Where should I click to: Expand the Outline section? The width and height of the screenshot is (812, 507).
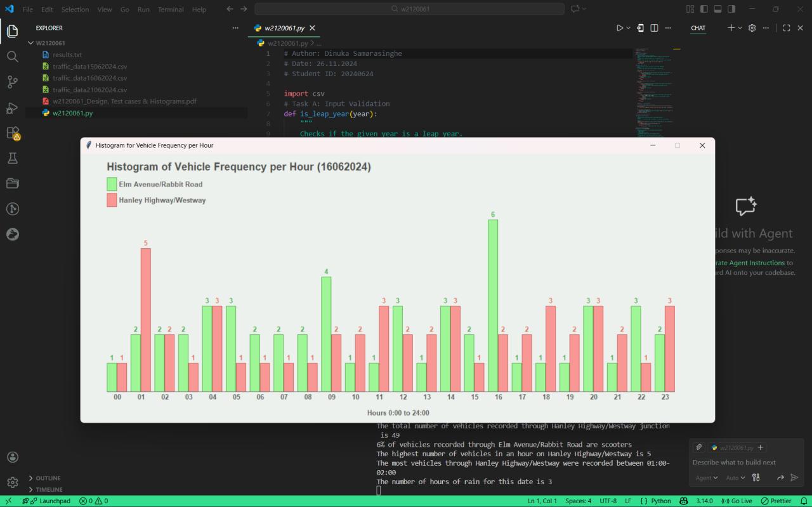[48, 478]
